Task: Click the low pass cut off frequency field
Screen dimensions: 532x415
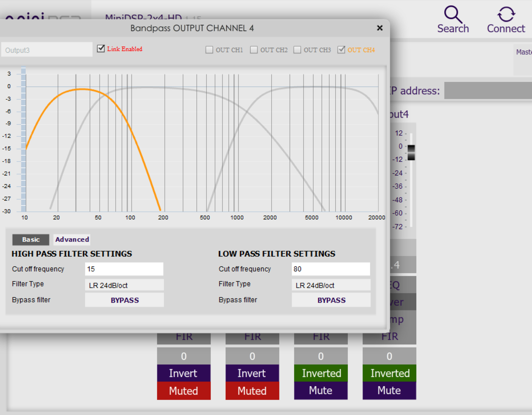Action: coord(331,269)
